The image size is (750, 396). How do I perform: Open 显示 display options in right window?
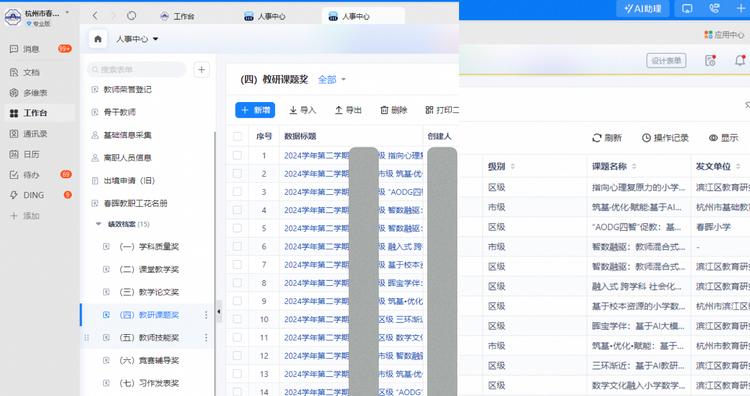coord(724,138)
